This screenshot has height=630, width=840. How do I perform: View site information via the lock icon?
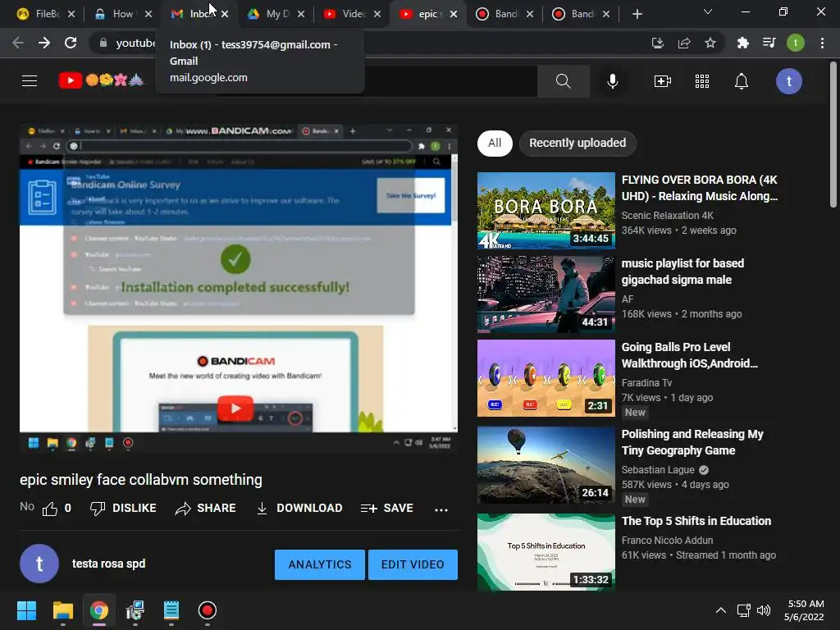coord(103,43)
